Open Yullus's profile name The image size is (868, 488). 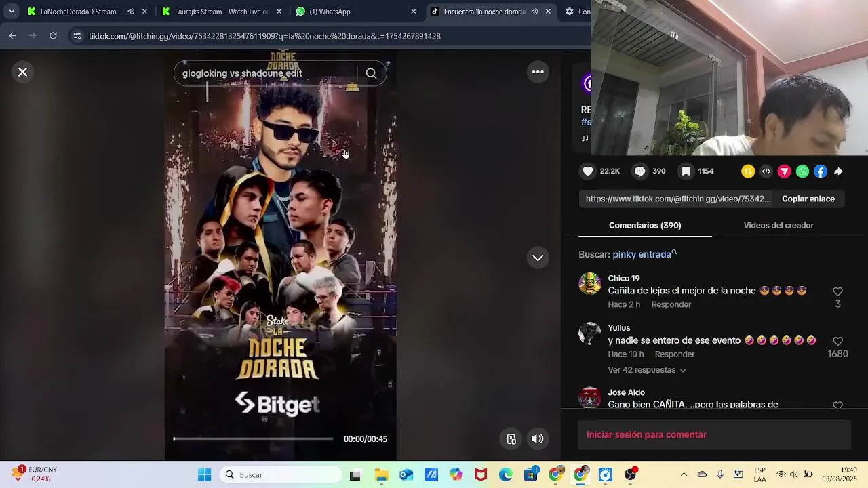[619, 328]
